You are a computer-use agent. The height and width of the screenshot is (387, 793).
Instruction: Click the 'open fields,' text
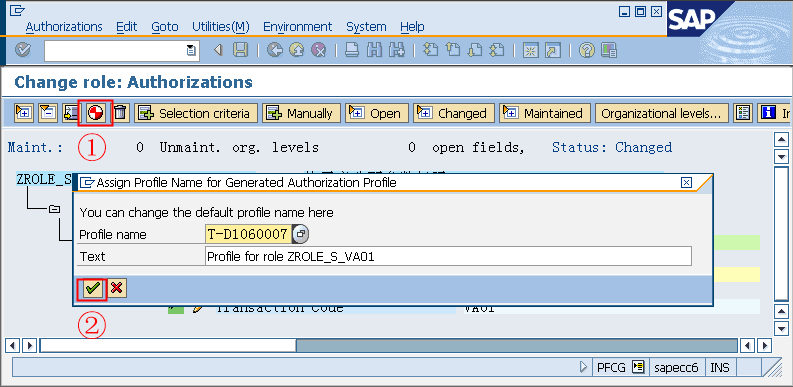pyautogui.click(x=478, y=147)
